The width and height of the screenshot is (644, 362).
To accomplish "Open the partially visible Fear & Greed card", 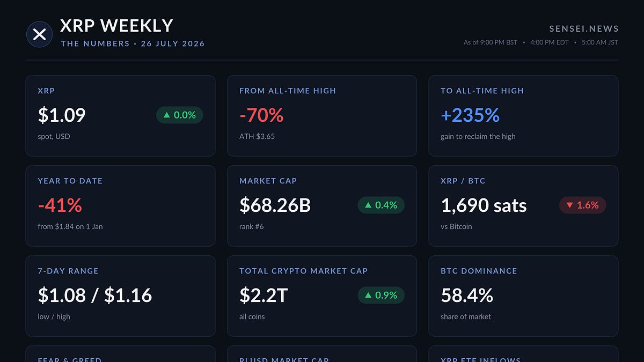I will (x=120, y=354).
